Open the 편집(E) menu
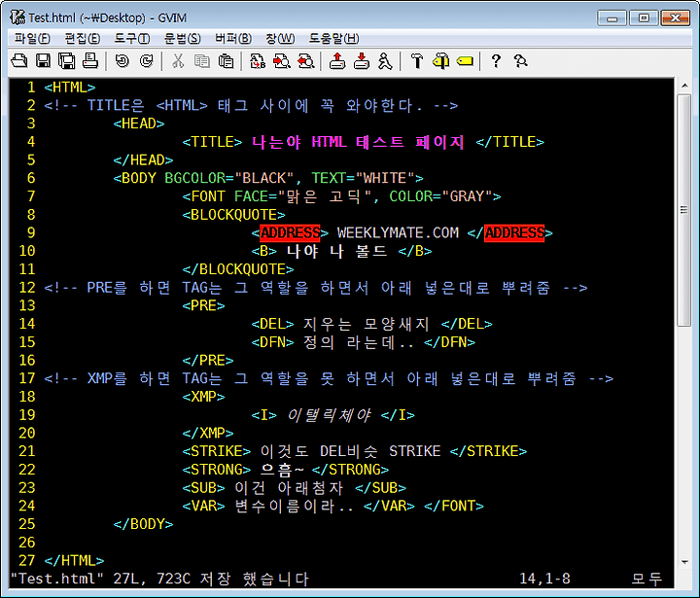700x598 pixels. tap(83, 38)
